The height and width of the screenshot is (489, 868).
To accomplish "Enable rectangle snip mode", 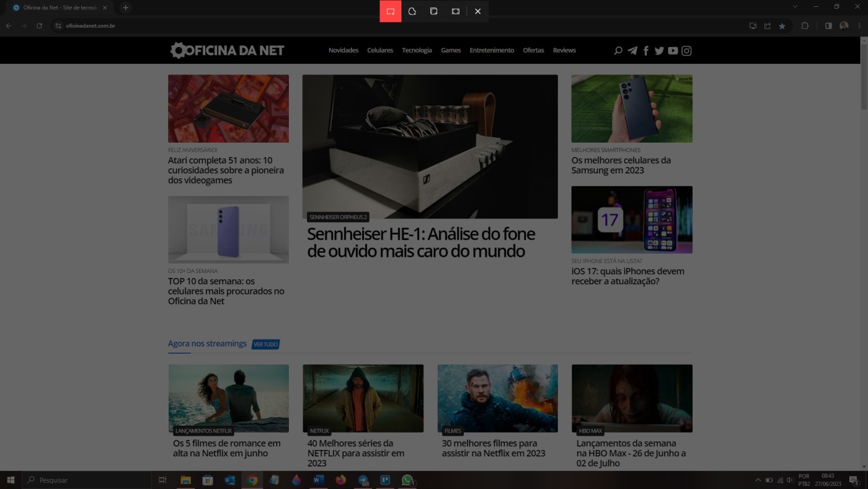I will [389, 11].
